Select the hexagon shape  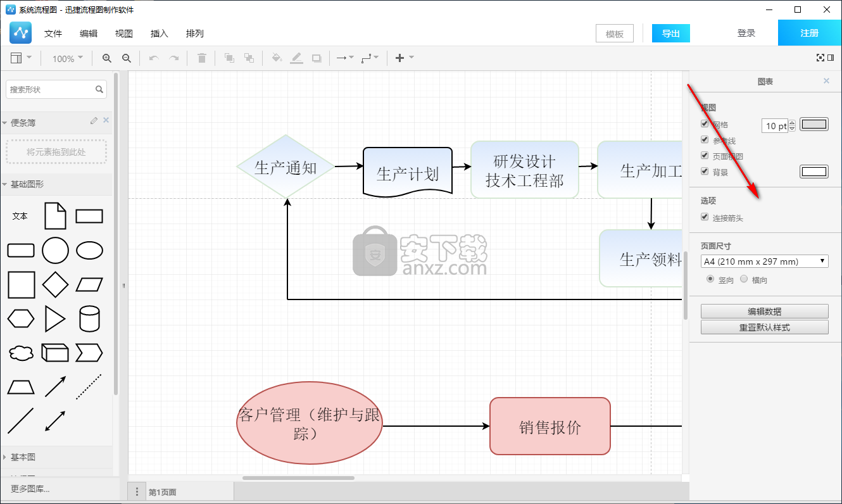point(21,319)
